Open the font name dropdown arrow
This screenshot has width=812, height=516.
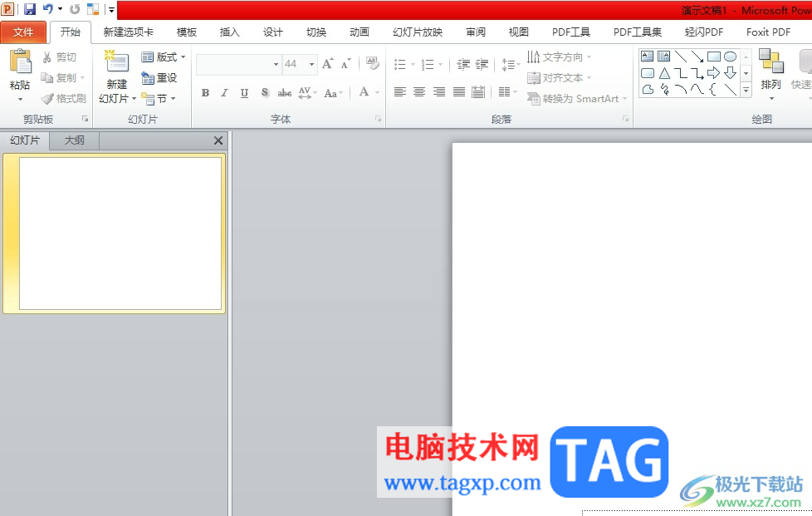pyautogui.click(x=276, y=64)
